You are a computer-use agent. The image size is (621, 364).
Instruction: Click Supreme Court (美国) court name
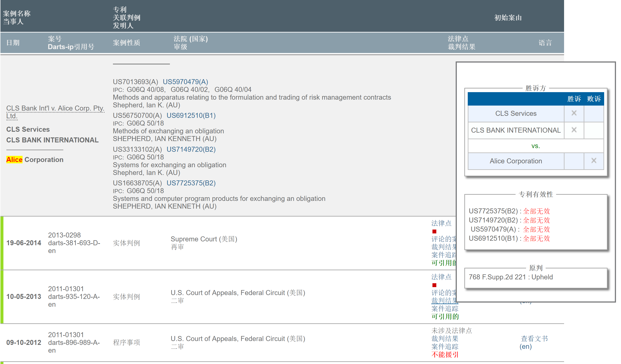pos(204,239)
